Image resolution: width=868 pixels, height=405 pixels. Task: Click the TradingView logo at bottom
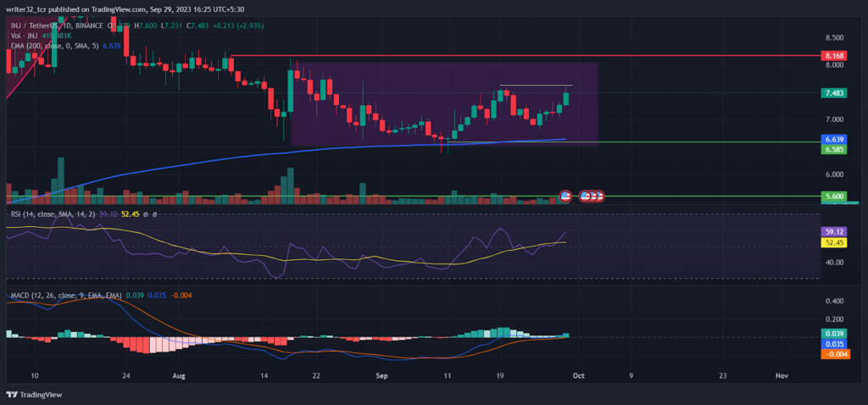(34, 395)
